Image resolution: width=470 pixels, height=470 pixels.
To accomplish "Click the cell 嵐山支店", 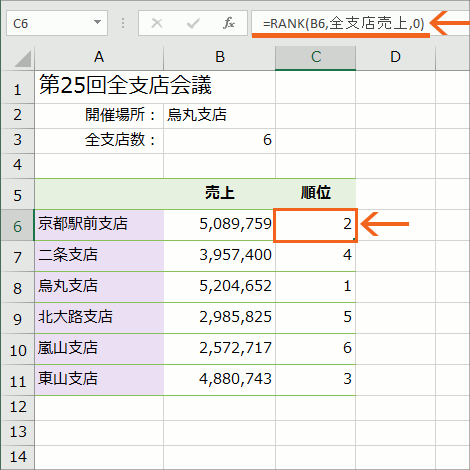I will click(99, 349).
